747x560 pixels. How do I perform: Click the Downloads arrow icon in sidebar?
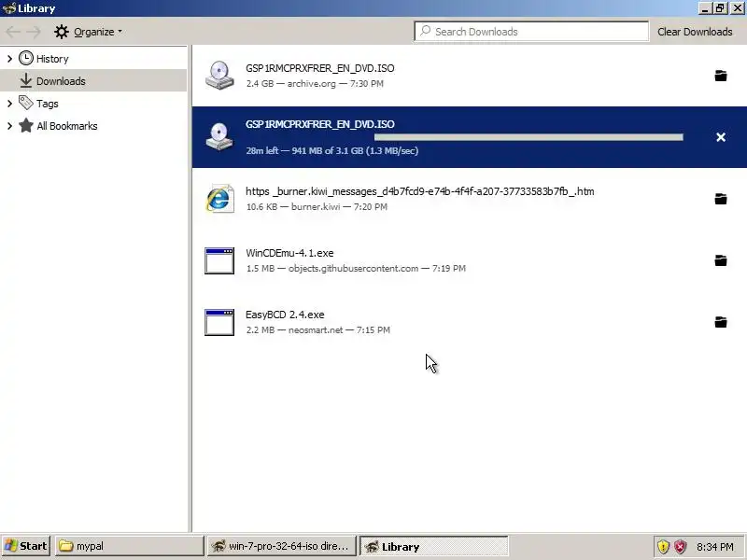[26, 80]
